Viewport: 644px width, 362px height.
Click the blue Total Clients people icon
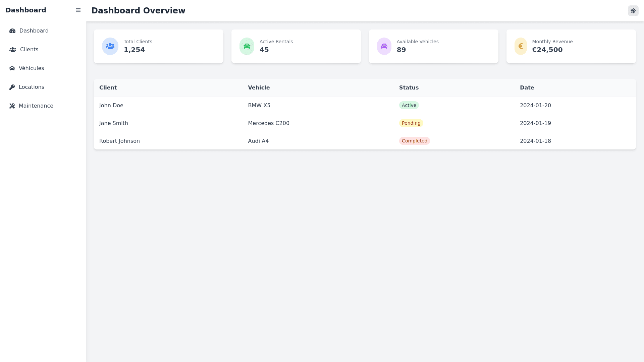coord(110,46)
